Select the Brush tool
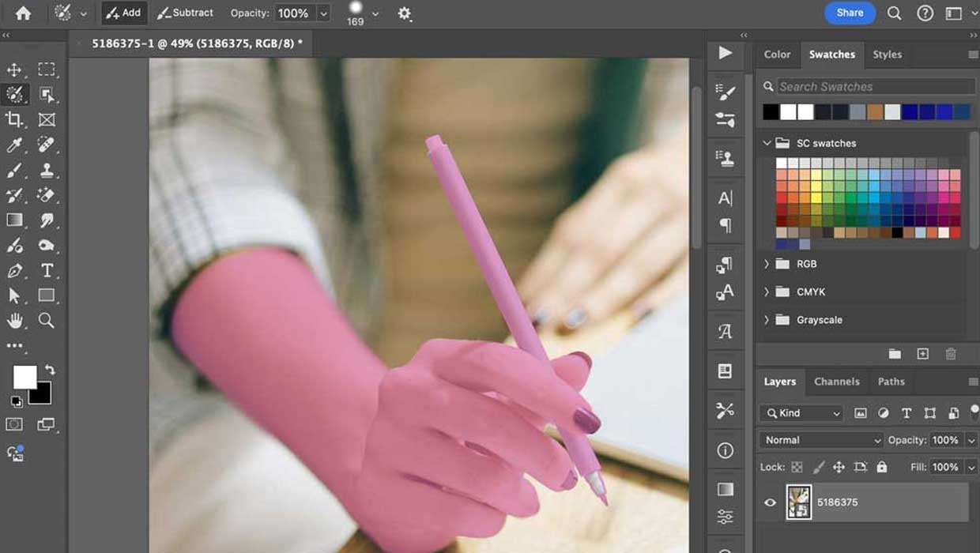 [14, 170]
